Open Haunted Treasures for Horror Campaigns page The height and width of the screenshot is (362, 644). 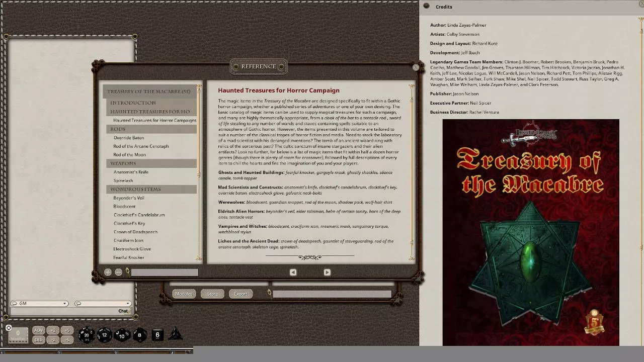tap(154, 120)
